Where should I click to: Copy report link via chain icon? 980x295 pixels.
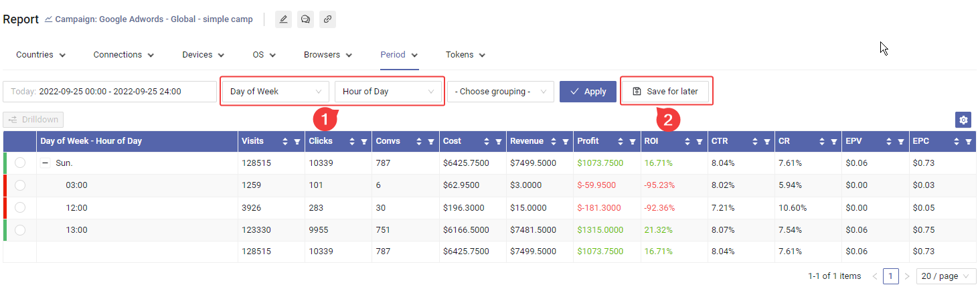point(327,19)
